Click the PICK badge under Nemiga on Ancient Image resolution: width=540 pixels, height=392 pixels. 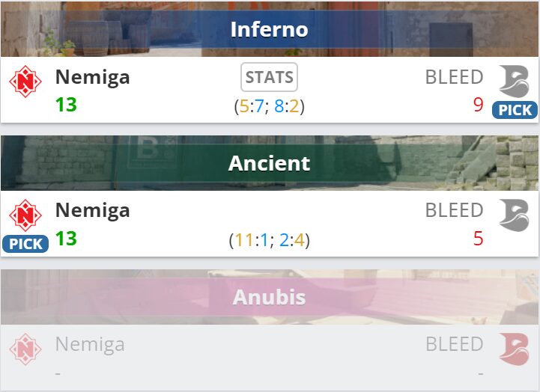tap(25, 244)
